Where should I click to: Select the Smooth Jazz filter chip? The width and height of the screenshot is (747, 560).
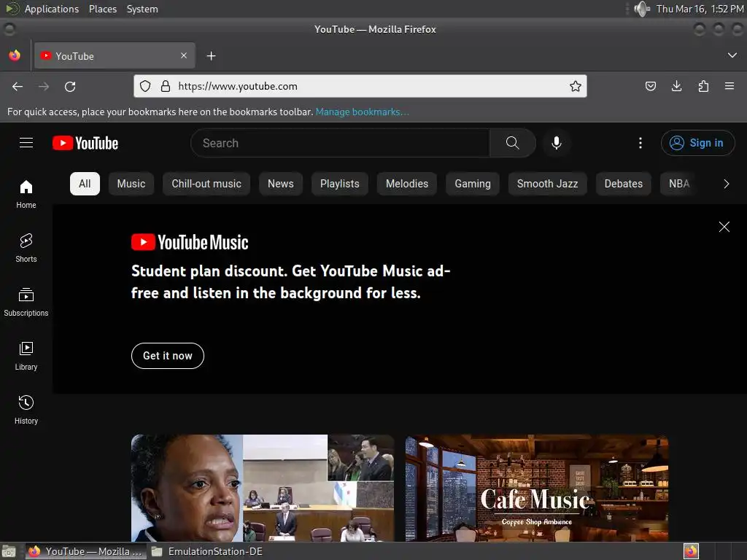click(x=547, y=184)
